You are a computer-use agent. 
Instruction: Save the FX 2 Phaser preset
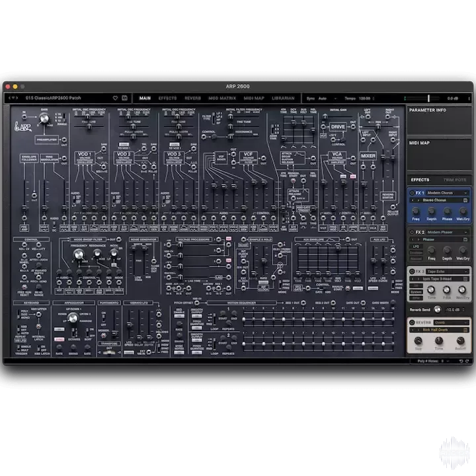[x=465, y=239]
